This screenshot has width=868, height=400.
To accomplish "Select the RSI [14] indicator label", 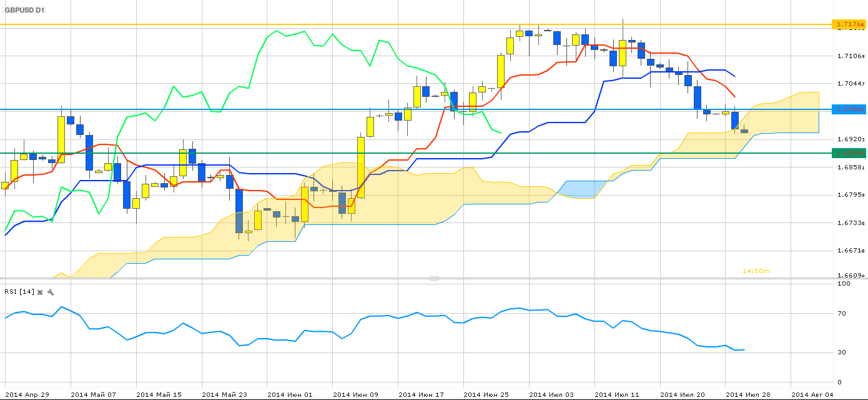I will pos(19,292).
